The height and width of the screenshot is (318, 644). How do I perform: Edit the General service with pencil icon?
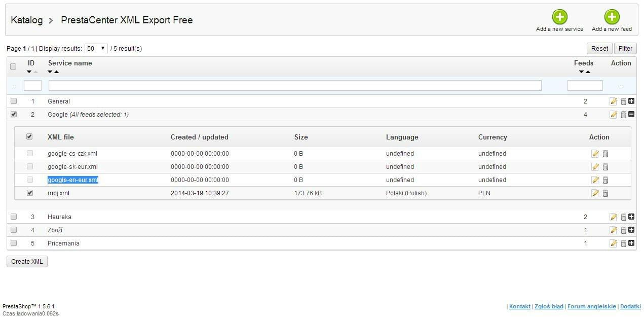[613, 101]
